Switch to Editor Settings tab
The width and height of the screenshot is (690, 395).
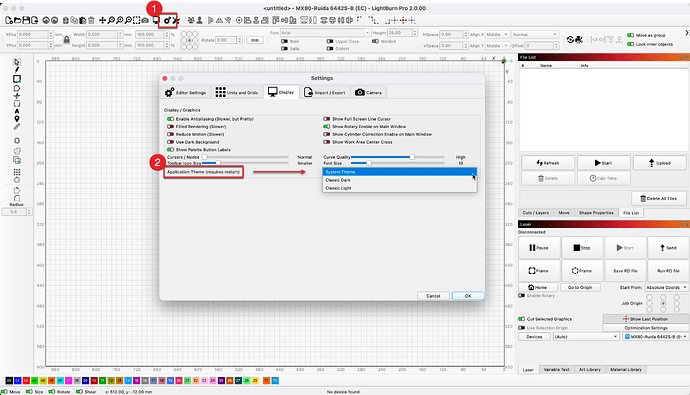[x=185, y=92]
